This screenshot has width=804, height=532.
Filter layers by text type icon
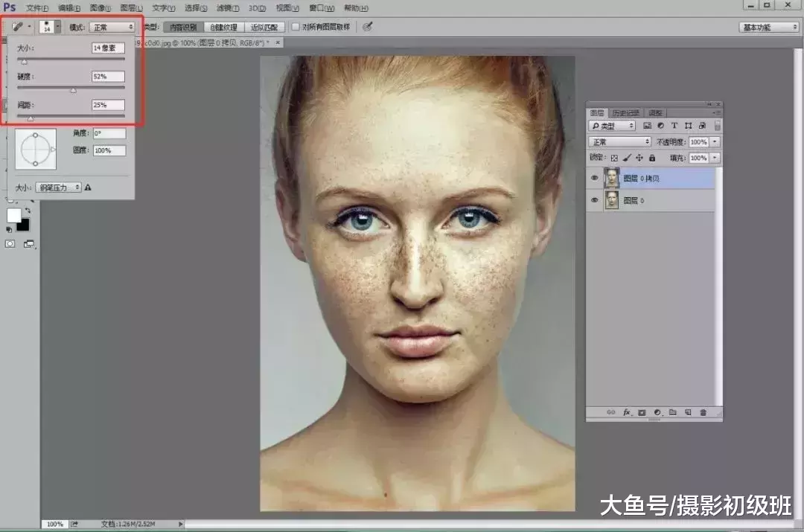674,126
